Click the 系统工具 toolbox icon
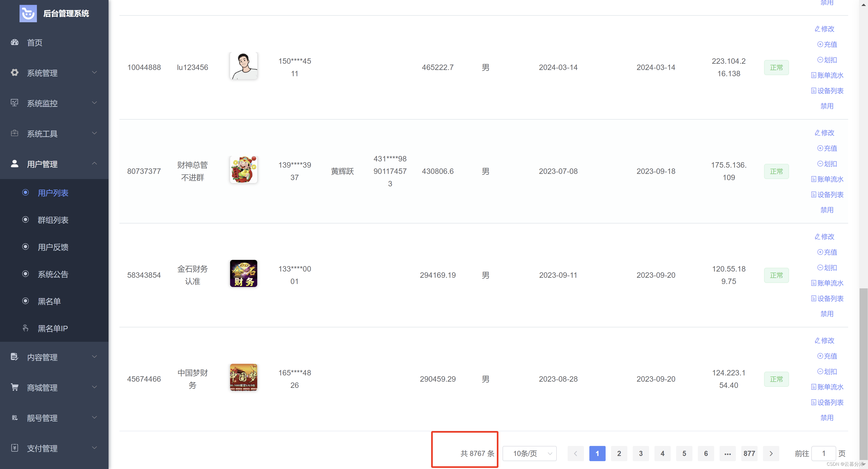The width and height of the screenshot is (868, 469). tap(14, 133)
